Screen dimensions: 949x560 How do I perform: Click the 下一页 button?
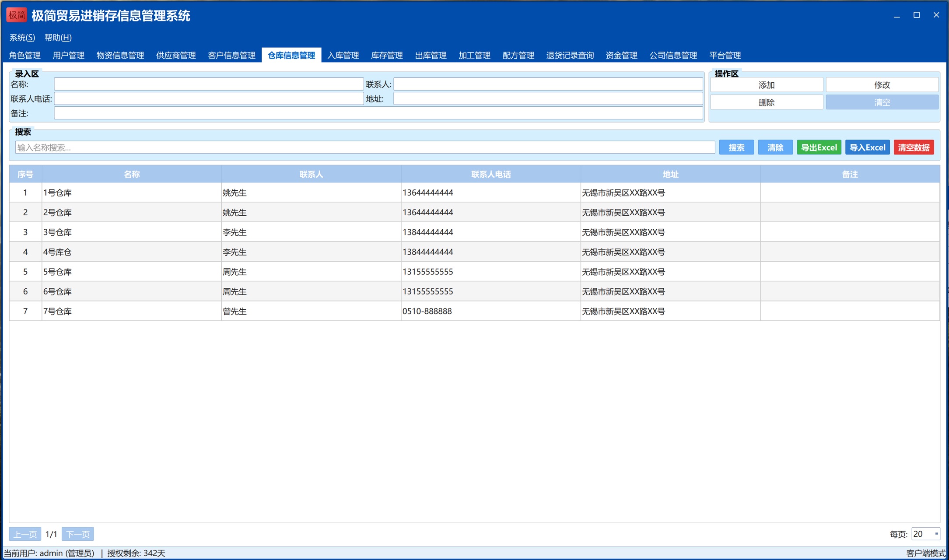78,534
